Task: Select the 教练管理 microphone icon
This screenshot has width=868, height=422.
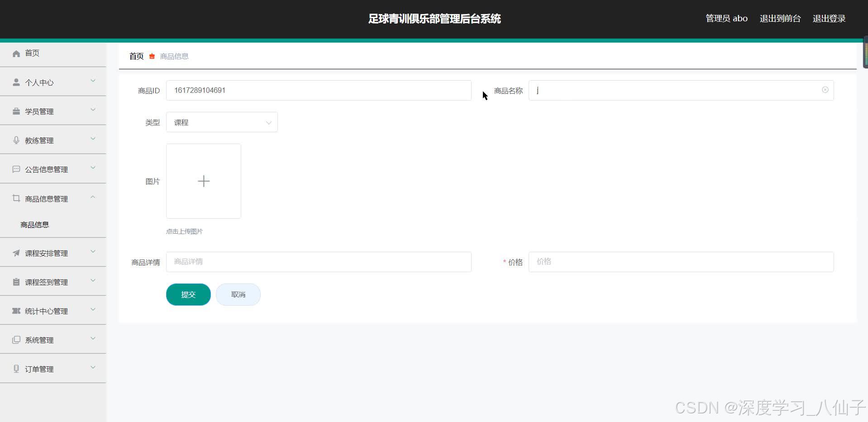Action: tap(16, 140)
